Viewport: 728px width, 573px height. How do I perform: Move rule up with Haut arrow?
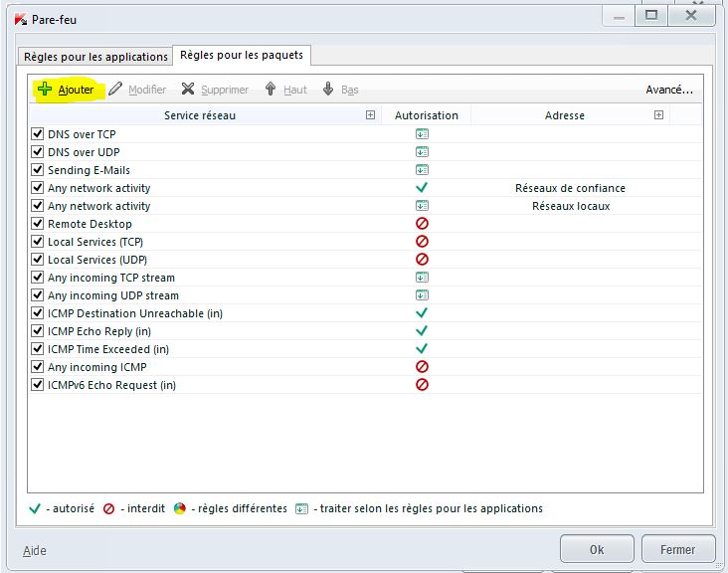click(271, 90)
